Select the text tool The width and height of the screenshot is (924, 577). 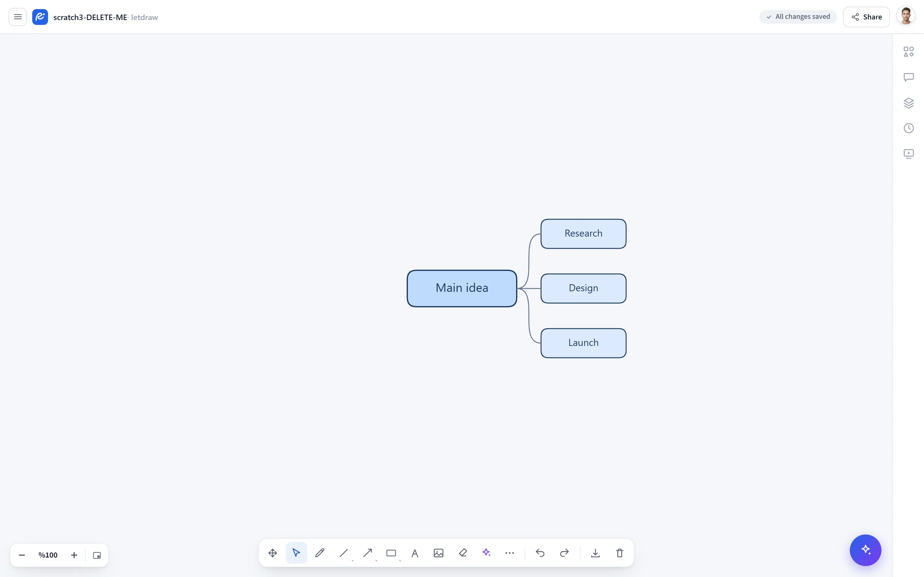(x=415, y=553)
